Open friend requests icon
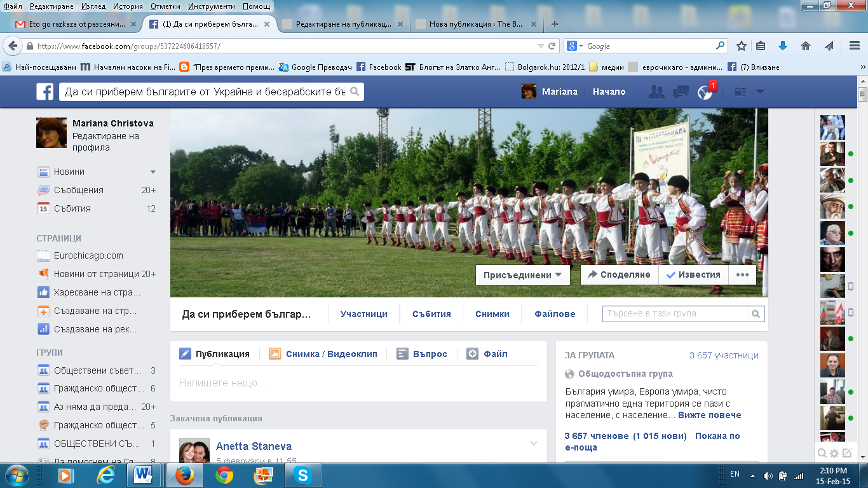This screenshot has width=868, height=488. point(656,92)
